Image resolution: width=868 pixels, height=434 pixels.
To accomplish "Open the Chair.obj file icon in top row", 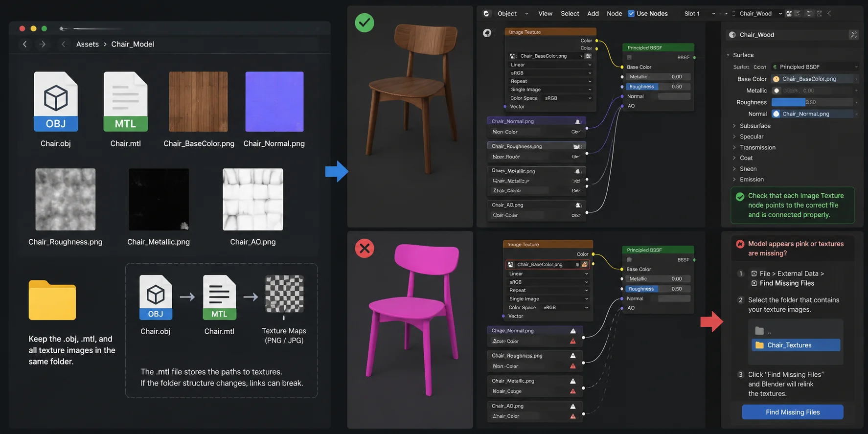I will (x=56, y=101).
